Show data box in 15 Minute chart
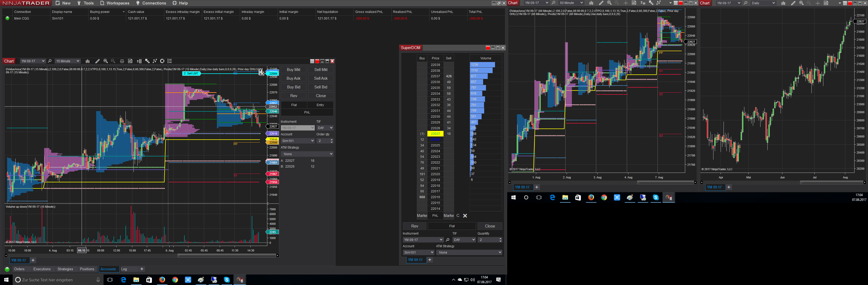 tap(130, 61)
